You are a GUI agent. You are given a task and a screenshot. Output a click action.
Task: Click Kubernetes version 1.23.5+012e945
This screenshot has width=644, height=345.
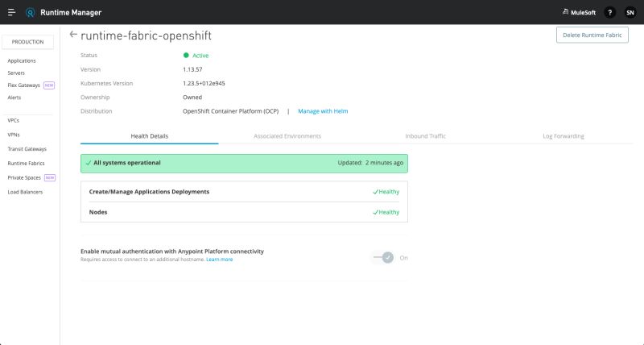[204, 84]
